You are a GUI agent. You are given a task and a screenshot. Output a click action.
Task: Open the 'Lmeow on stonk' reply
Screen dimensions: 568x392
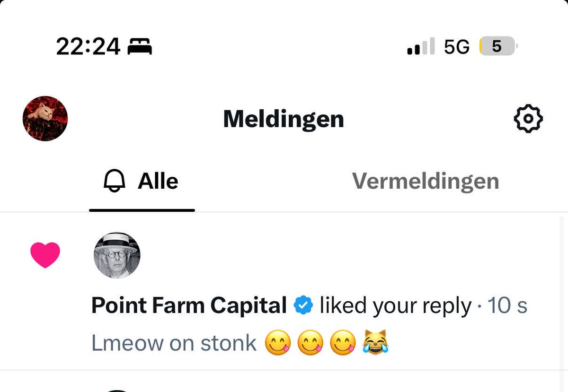[240, 343]
